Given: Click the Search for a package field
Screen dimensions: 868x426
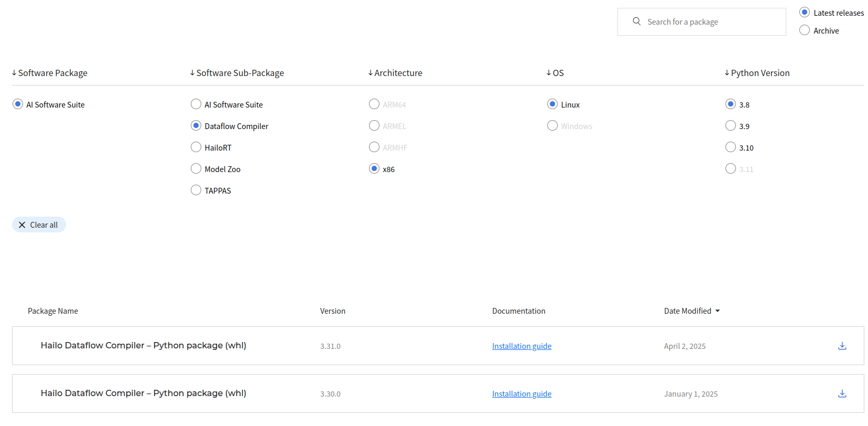Looking at the screenshot, I should coord(701,22).
